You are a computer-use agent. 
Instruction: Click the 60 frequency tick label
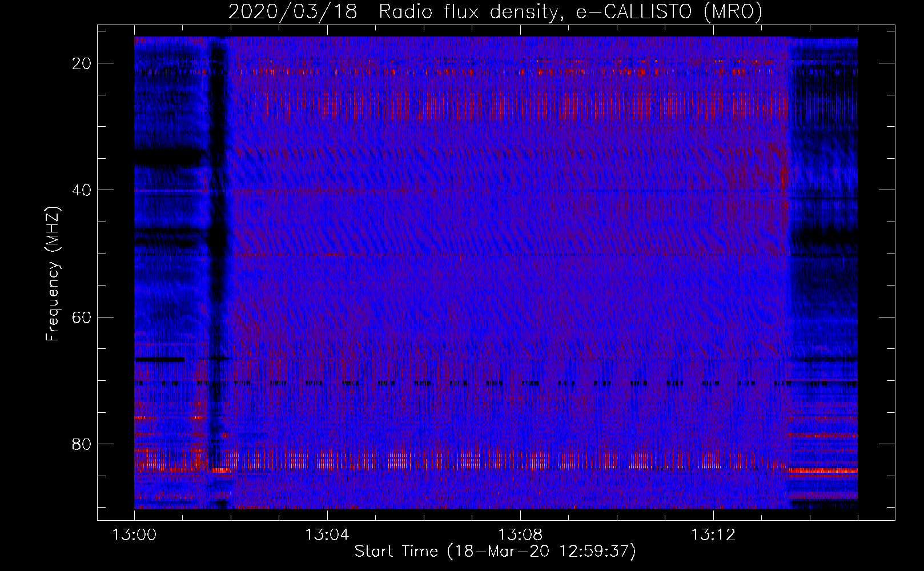pyautogui.click(x=82, y=317)
